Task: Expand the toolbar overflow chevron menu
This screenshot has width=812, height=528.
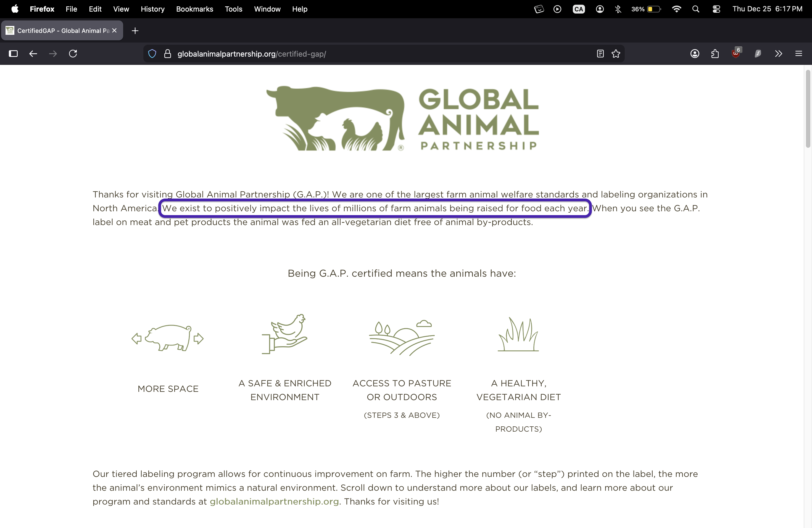Action: (778, 54)
